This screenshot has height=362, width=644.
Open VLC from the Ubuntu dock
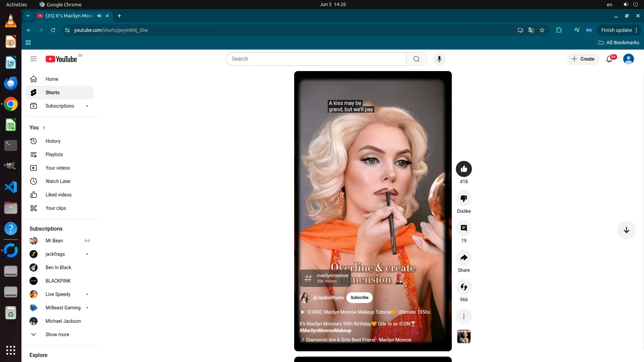click(x=10, y=21)
